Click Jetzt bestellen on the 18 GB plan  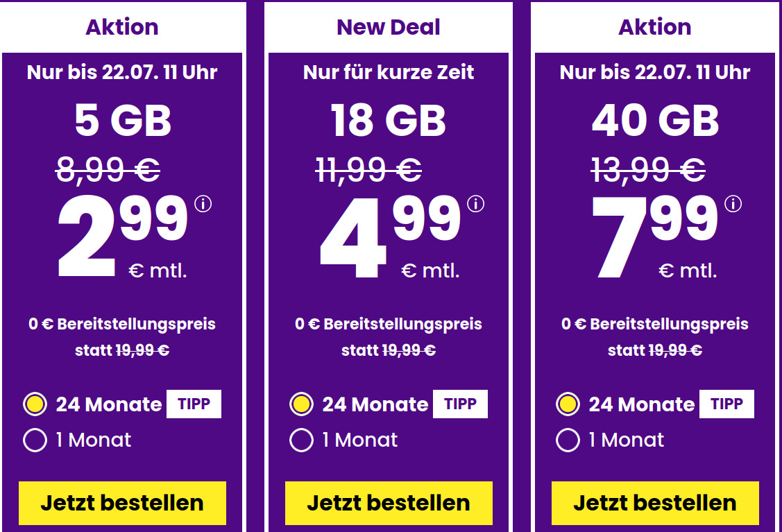388,501
